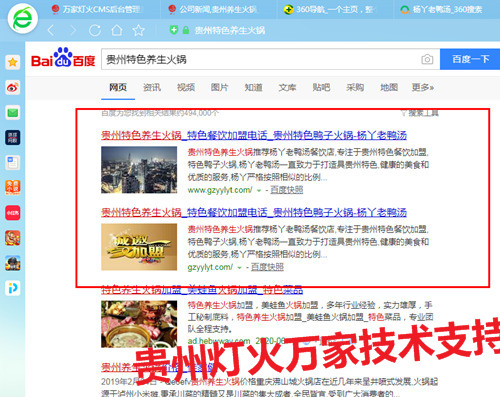This screenshot has height=397, width=500.
Task: Go to browser home page icon
Action: coord(117,30)
